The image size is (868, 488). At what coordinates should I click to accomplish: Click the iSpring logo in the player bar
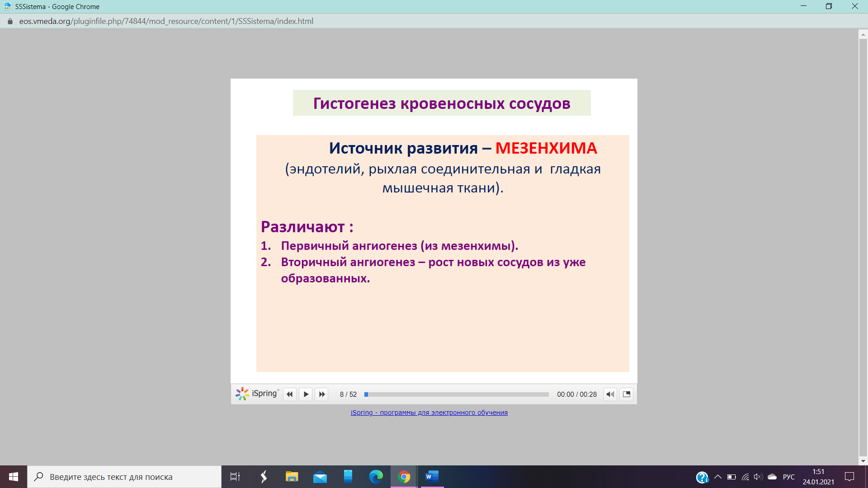[257, 394]
